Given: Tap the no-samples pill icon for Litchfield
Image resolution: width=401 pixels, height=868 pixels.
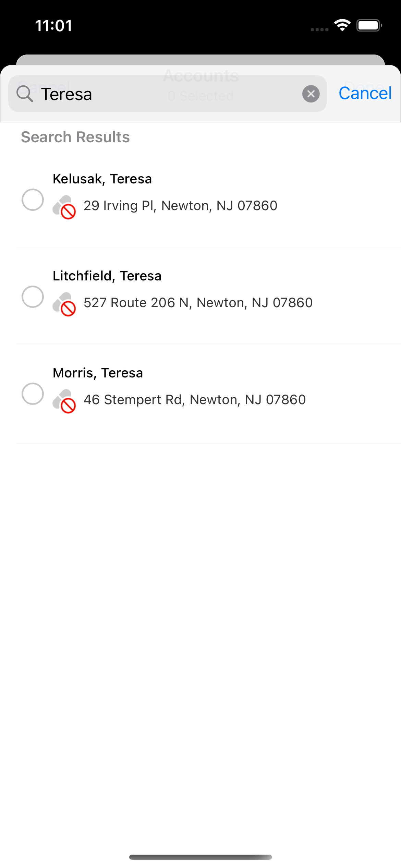Looking at the screenshot, I should pyautogui.click(x=64, y=304).
